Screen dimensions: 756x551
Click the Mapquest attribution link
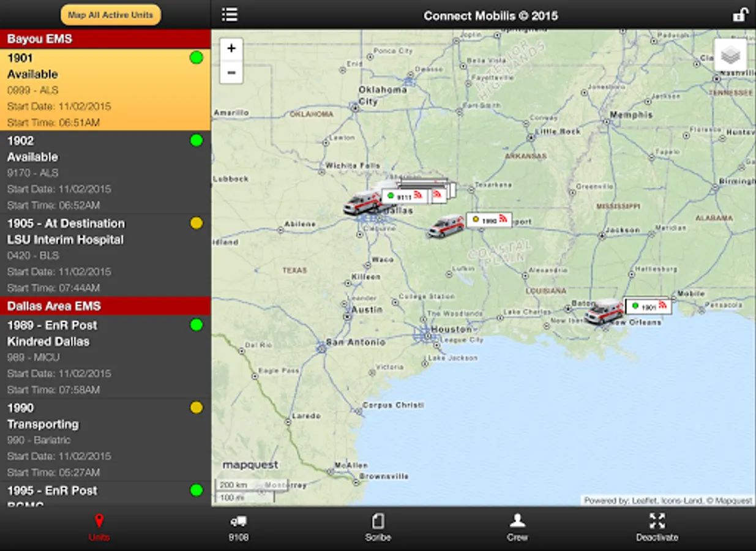click(x=734, y=501)
